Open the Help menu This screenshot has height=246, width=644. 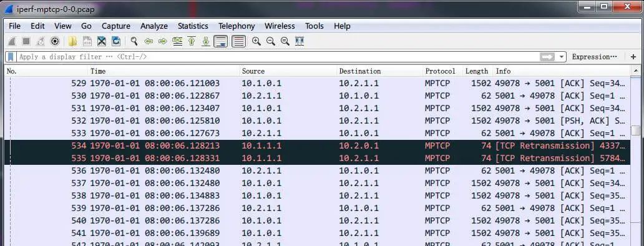click(x=342, y=26)
